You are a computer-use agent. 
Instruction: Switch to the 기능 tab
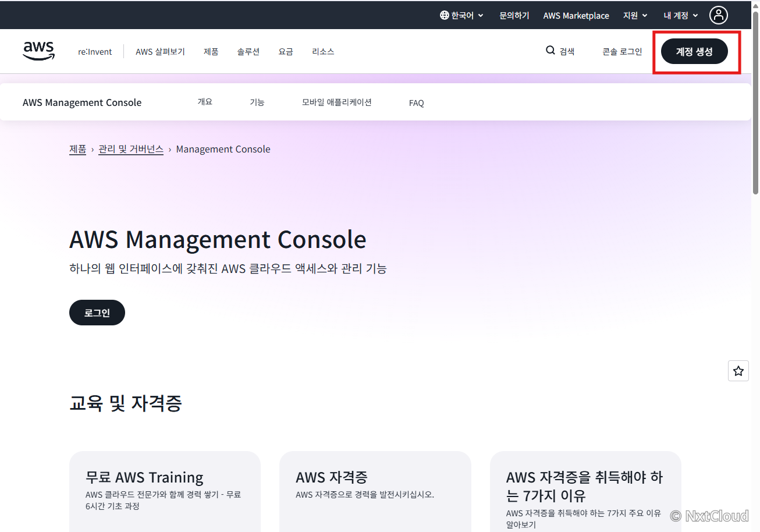[x=257, y=102]
